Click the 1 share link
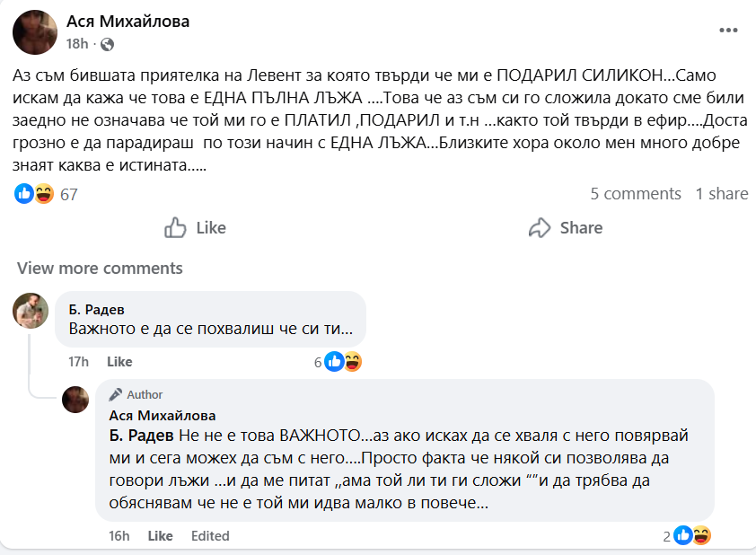 (722, 193)
